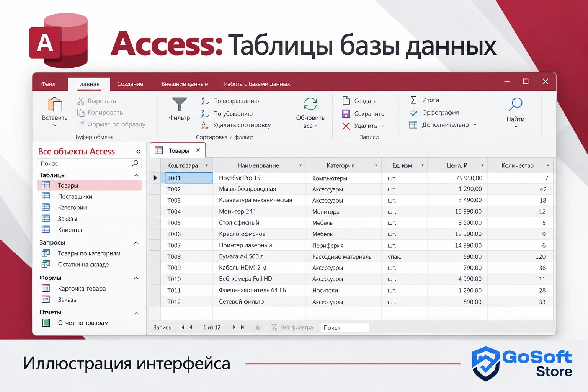Screen dimensions: 588x392
Task: Open the Наименование column dropdown arrow
Action: [x=301, y=165]
